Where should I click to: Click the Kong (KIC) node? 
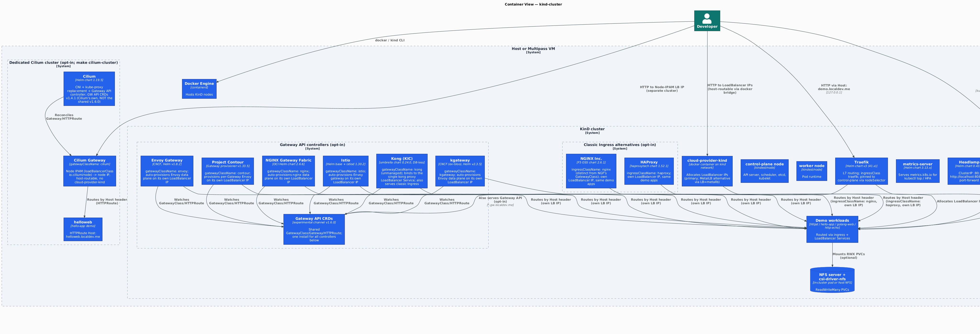tap(402, 171)
